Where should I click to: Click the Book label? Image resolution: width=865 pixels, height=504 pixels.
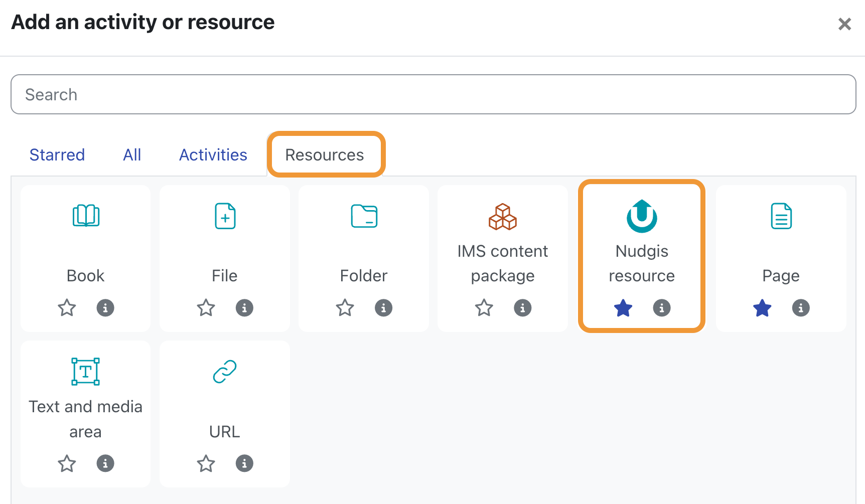86,276
